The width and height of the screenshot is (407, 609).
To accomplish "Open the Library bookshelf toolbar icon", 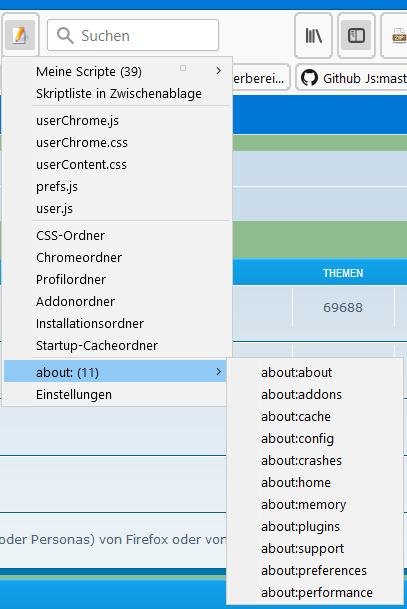I will tap(313, 36).
